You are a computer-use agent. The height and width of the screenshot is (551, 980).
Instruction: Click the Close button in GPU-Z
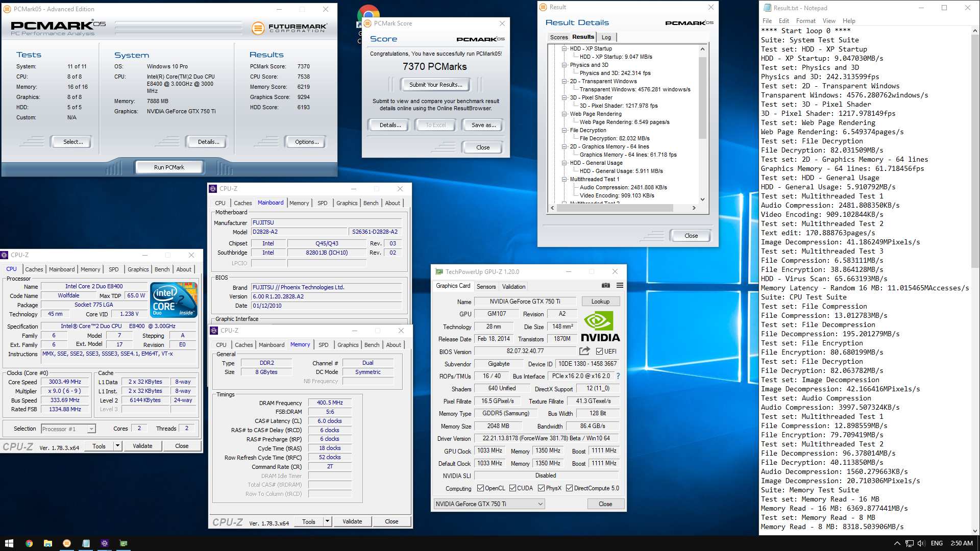pos(605,504)
